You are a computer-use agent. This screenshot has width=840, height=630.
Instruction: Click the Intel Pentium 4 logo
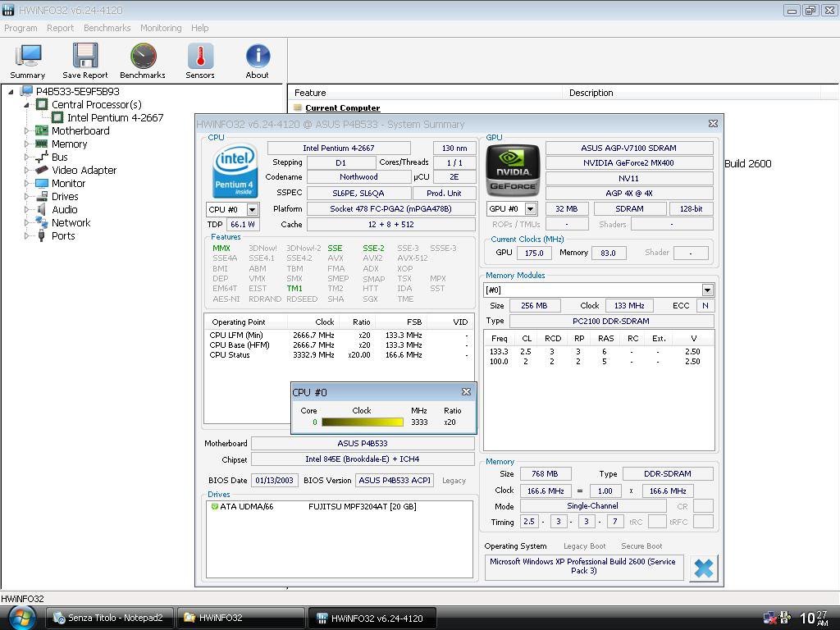[235, 170]
